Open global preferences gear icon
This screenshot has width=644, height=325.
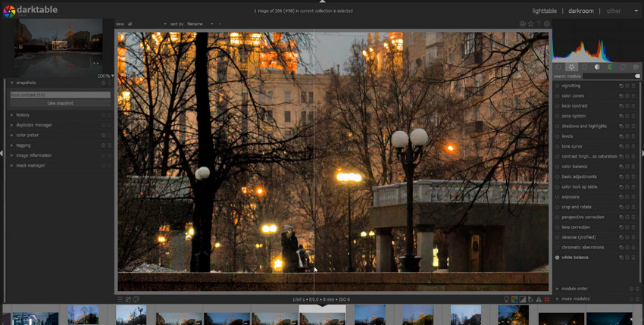(547, 23)
